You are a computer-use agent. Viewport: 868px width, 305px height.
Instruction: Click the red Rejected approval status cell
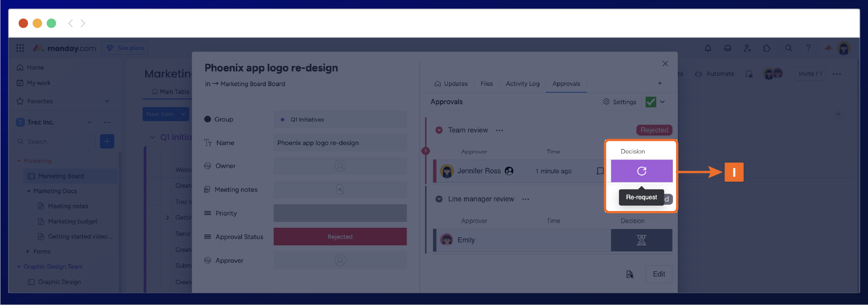(340, 237)
